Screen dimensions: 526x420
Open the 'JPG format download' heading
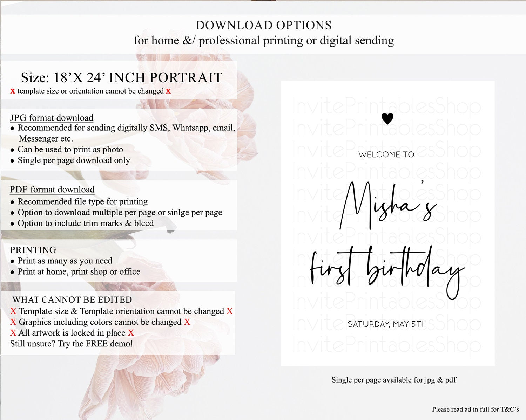pos(52,118)
